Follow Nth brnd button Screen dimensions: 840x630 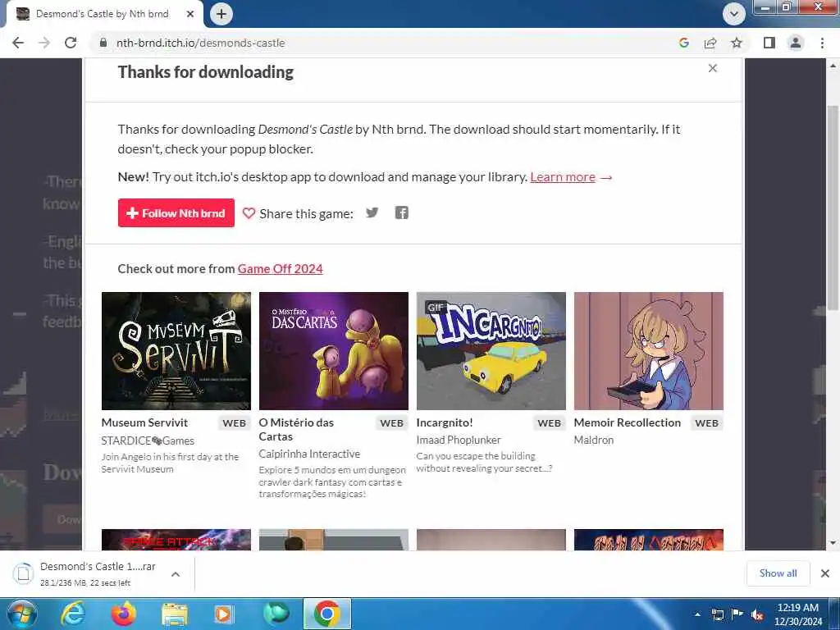pyautogui.click(x=176, y=212)
